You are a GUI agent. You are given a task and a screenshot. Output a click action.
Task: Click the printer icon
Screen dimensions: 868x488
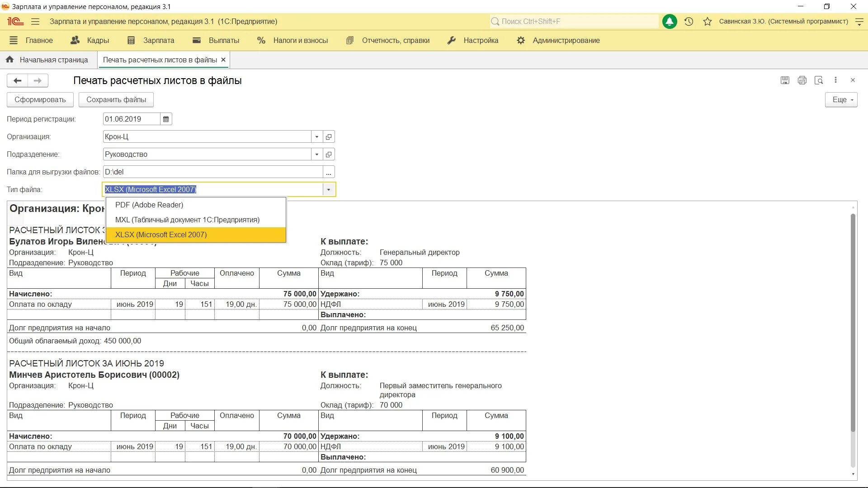click(802, 80)
